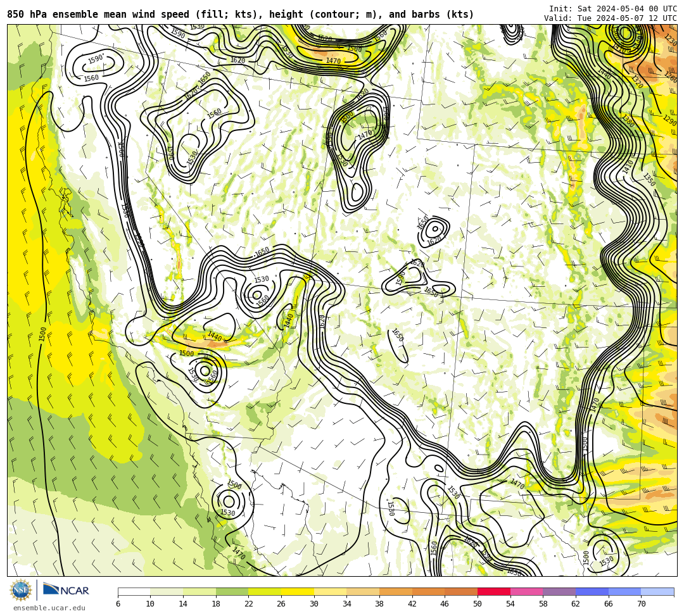The height and width of the screenshot is (616, 684).
Task: Click the legend tick label 66
Action: tap(609, 604)
